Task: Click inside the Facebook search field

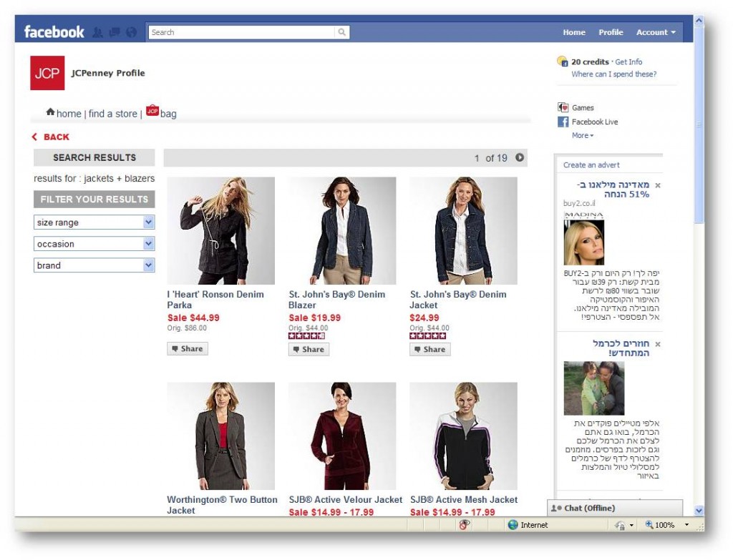Action: coord(242,32)
